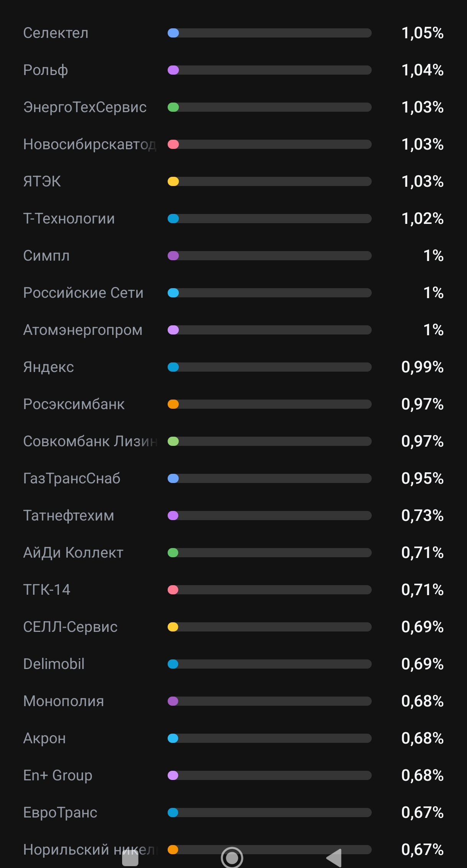Open the Т-Технологии issuer row
This screenshot has height=868, width=467.
[233, 219]
